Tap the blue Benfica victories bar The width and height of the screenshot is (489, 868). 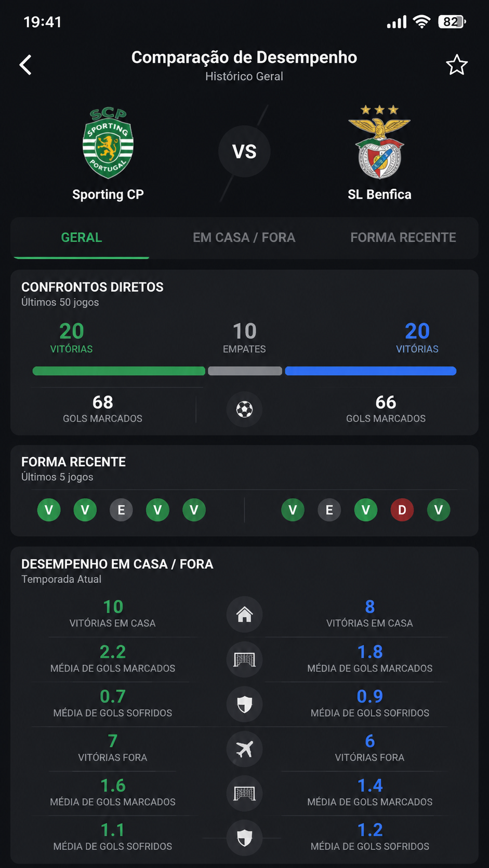371,371
